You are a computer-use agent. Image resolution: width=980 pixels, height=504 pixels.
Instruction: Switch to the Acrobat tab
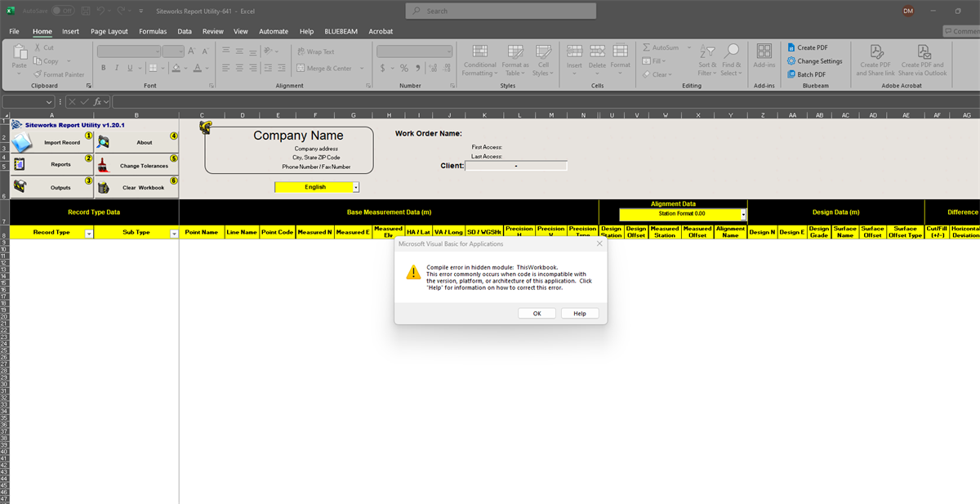(381, 31)
